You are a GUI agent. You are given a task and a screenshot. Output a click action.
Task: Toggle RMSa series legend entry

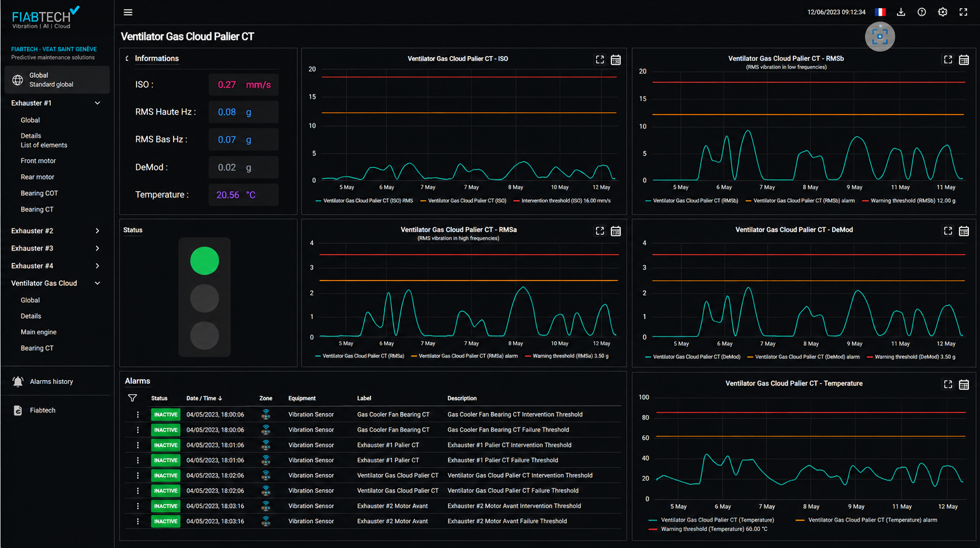(359, 356)
